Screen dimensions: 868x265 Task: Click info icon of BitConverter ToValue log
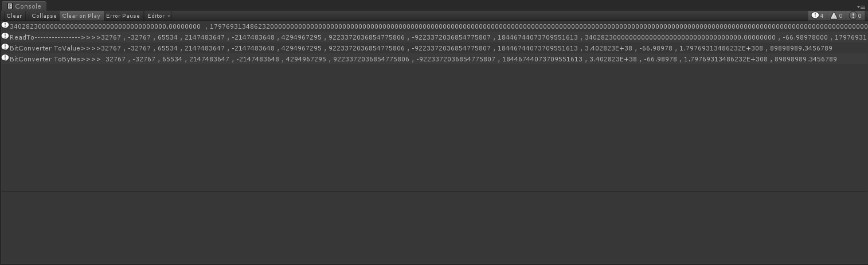(x=5, y=48)
